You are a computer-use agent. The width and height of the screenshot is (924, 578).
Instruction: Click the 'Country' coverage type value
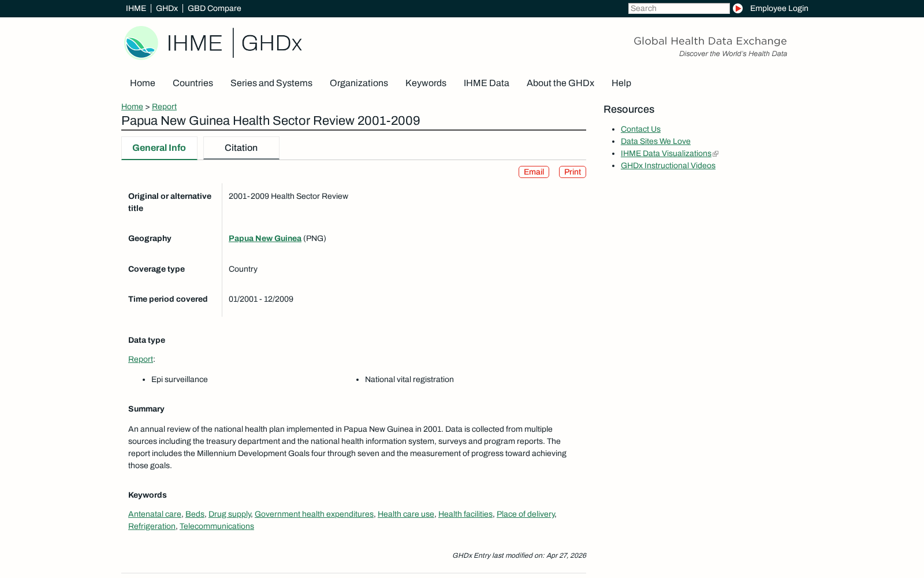243,269
